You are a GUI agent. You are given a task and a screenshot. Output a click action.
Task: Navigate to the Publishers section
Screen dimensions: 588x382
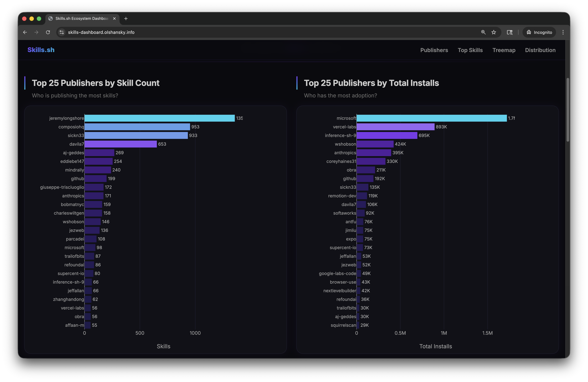tap(434, 50)
